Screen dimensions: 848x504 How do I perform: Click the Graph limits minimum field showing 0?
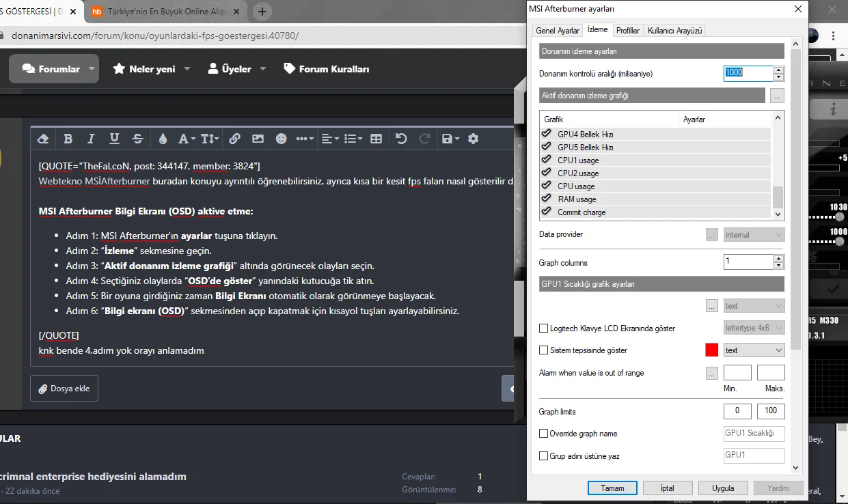tap(737, 412)
